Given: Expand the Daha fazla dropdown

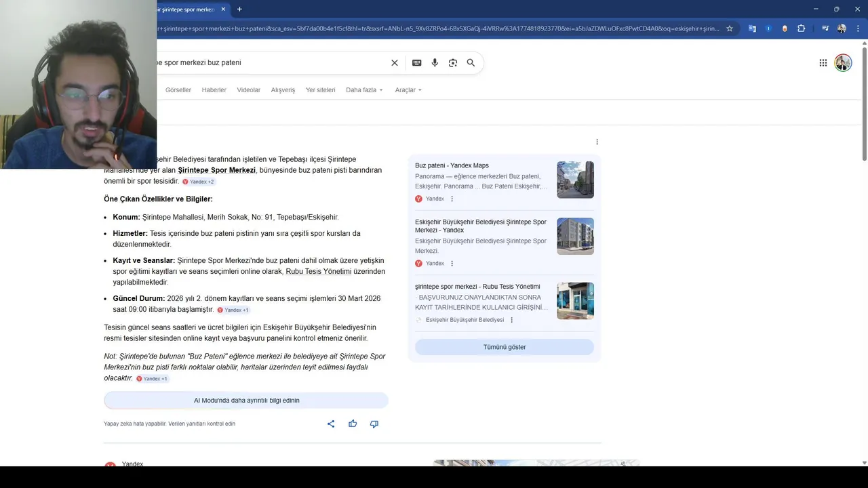Looking at the screenshot, I should pyautogui.click(x=364, y=90).
